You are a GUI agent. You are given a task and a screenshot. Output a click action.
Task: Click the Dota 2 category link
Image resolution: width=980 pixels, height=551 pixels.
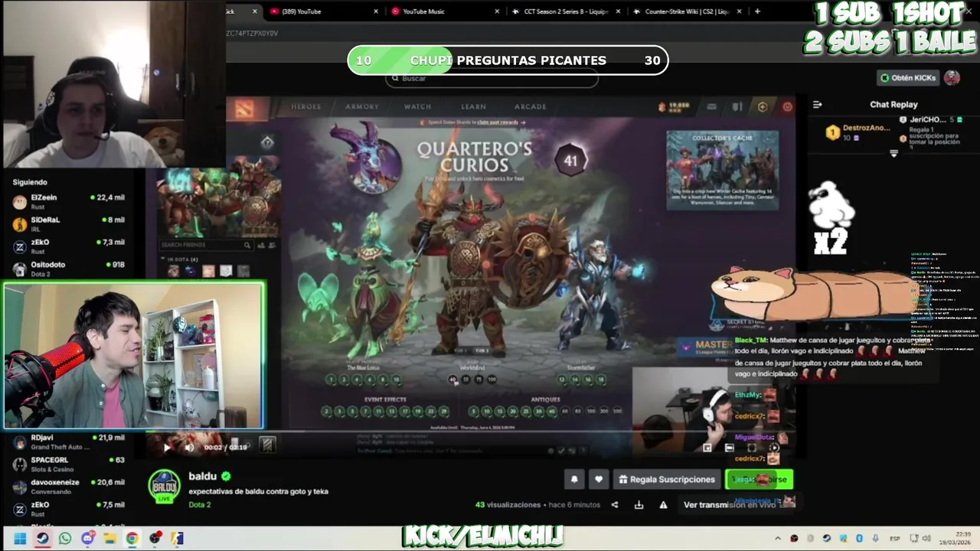(x=200, y=505)
